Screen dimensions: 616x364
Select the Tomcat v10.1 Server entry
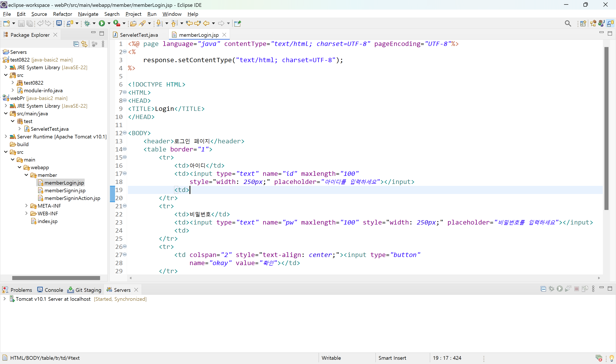pos(53,299)
